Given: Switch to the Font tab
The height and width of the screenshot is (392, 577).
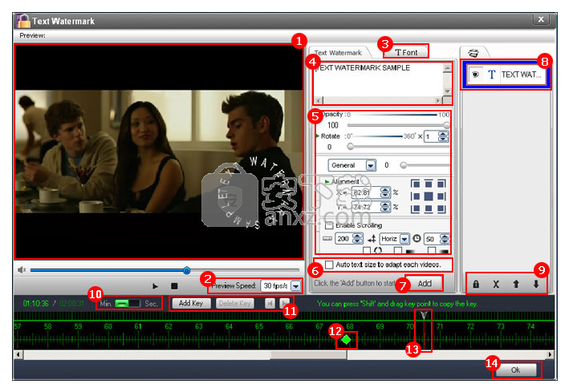Looking at the screenshot, I should [x=406, y=52].
